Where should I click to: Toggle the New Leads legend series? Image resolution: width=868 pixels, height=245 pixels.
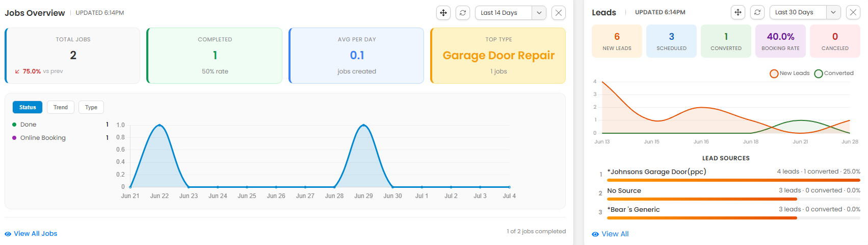tap(790, 73)
